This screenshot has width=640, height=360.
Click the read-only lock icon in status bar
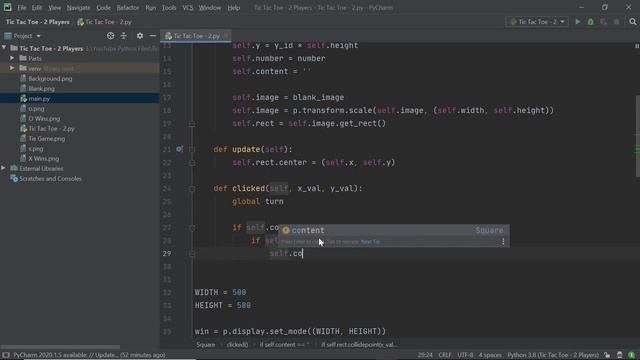coord(607,355)
